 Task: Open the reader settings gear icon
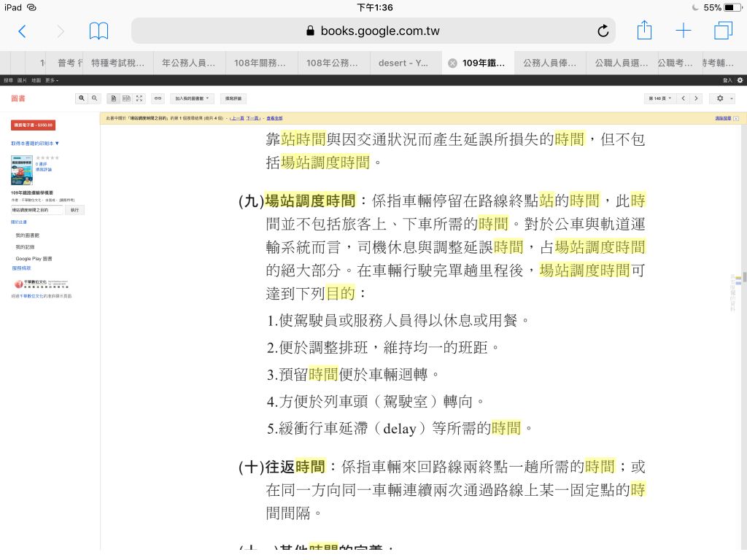[720, 98]
